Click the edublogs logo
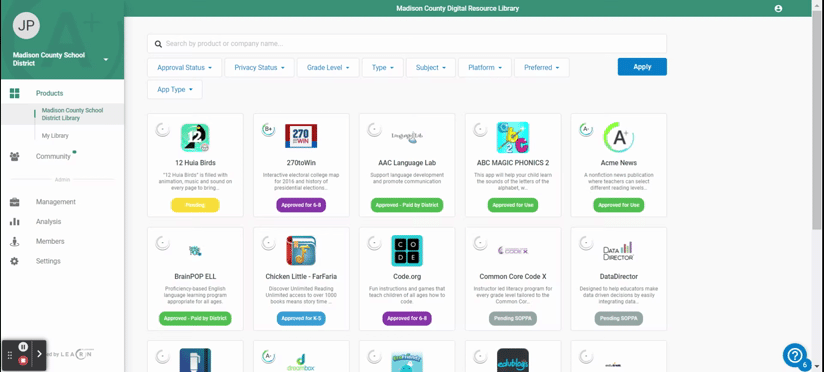The width and height of the screenshot is (824, 372). [x=513, y=360]
